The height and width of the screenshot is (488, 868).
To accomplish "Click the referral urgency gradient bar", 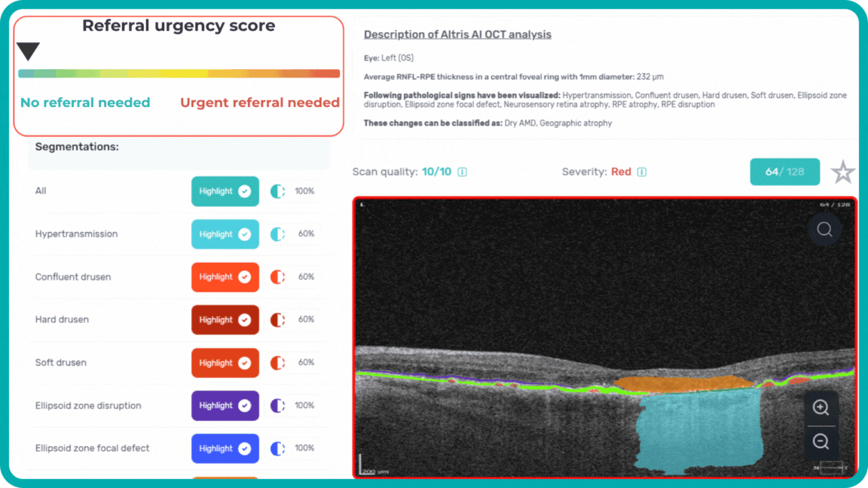I will pos(179,74).
